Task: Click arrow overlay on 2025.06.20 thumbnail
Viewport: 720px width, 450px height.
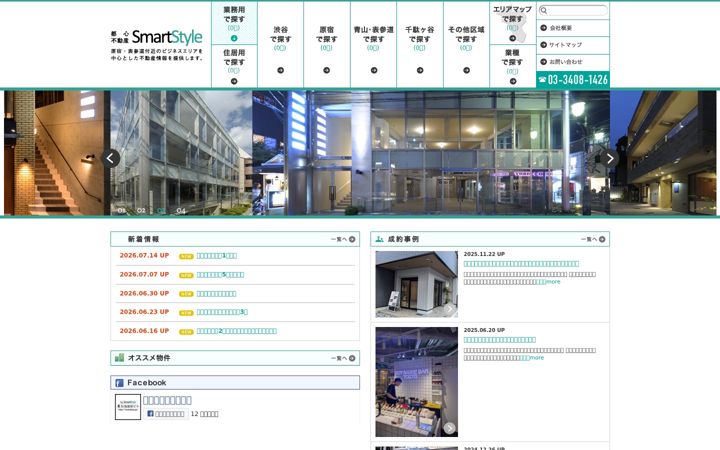Action: [450, 428]
